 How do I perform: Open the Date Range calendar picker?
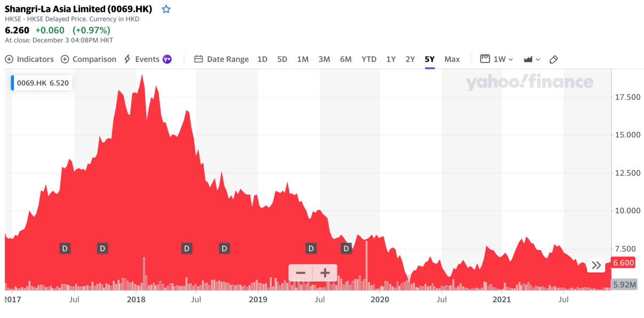pos(222,59)
